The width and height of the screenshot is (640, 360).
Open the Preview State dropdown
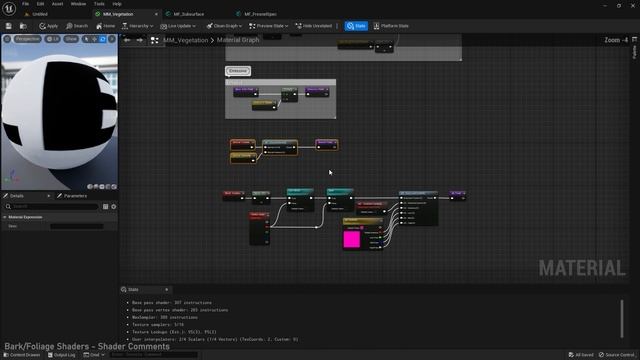[268, 26]
